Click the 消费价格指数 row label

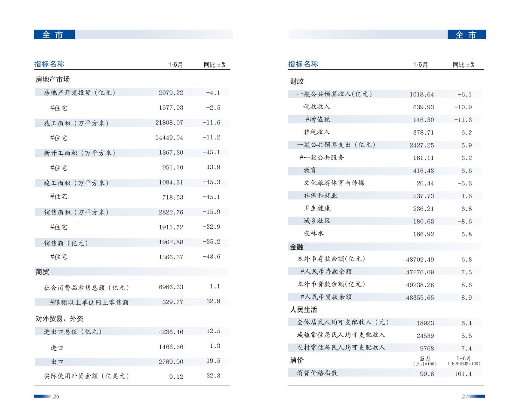point(317,373)
